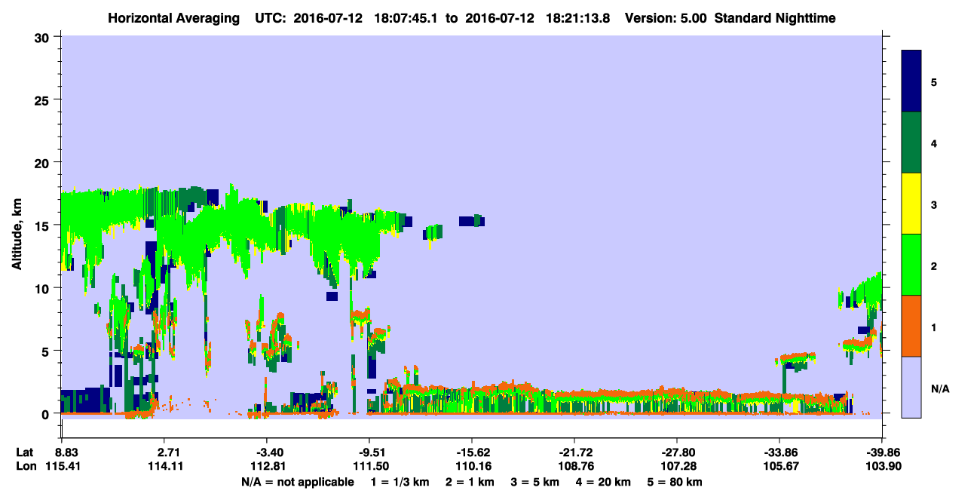Click the altitude tick label 15
980x503 pixels.
click(43, 225)
